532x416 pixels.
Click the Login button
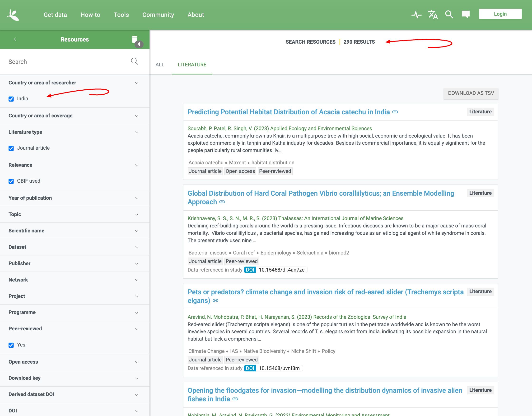coord(500,14)
